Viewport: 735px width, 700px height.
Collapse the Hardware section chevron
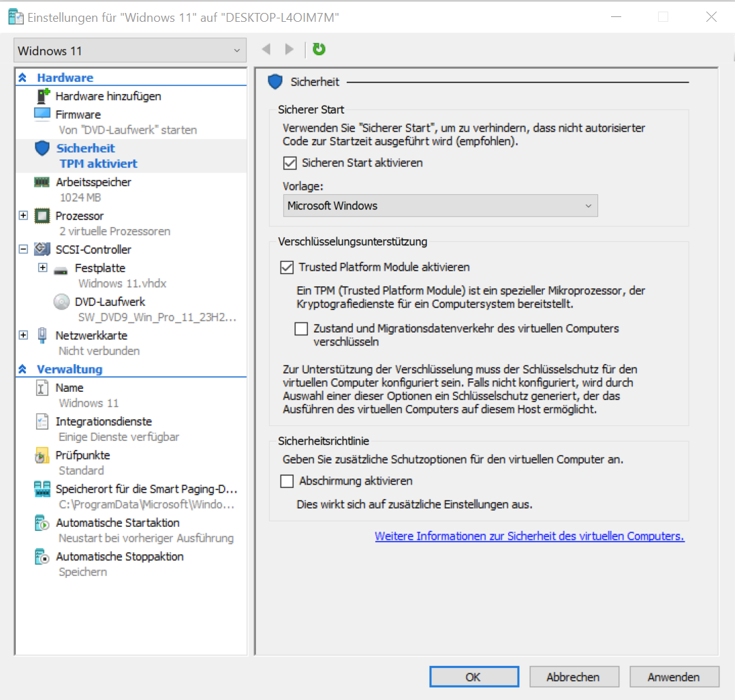point(22,78)
